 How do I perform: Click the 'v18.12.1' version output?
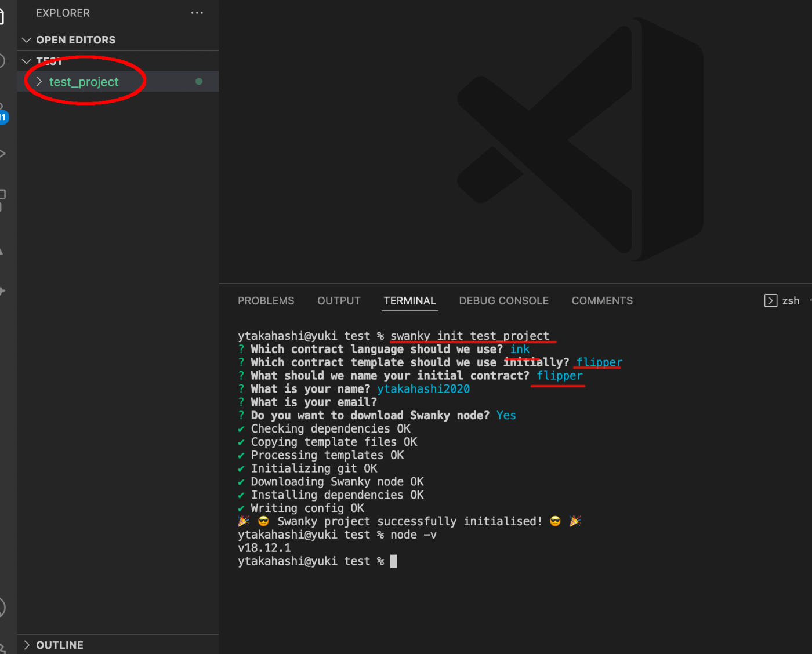pos(264,548)
